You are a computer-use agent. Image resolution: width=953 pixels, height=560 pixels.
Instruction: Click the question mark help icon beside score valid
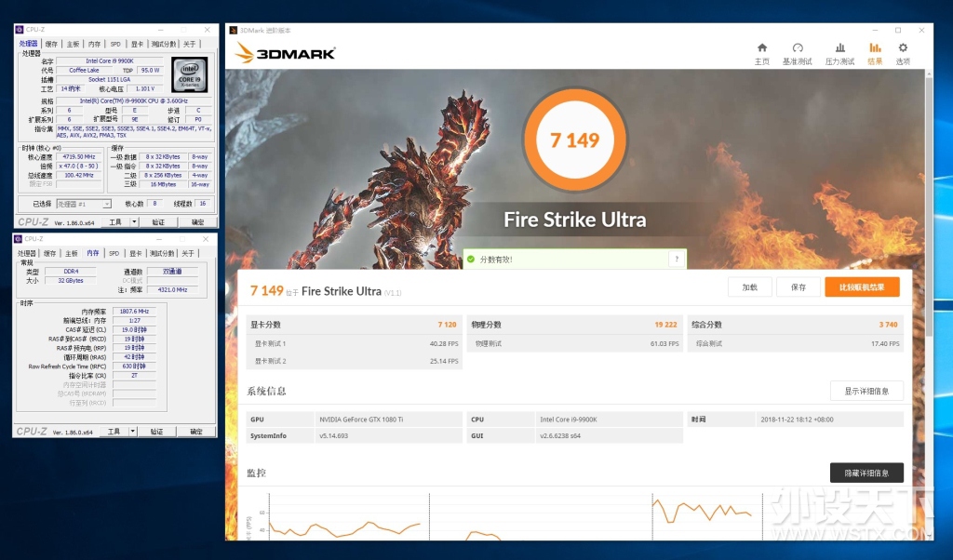coord(677,259)
